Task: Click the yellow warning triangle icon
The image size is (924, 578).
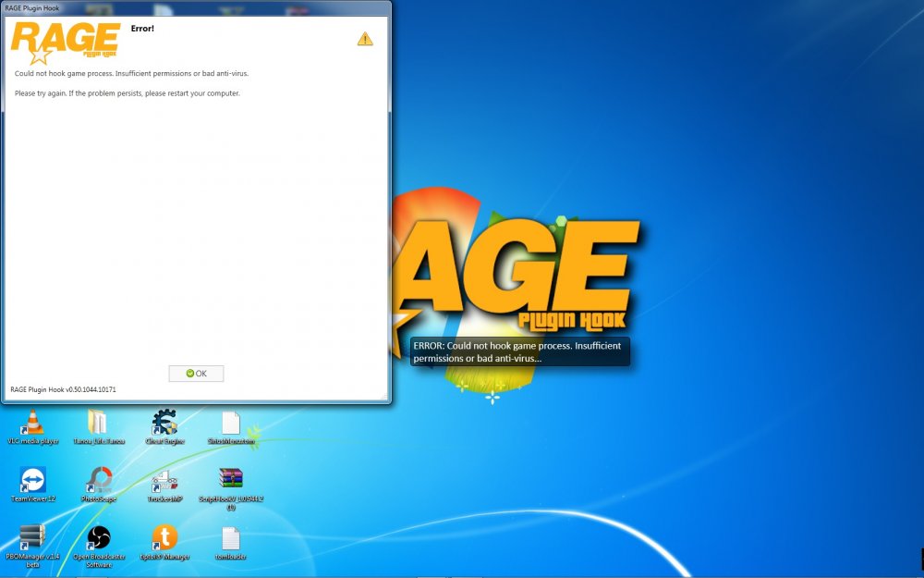Action: [365, 39]
